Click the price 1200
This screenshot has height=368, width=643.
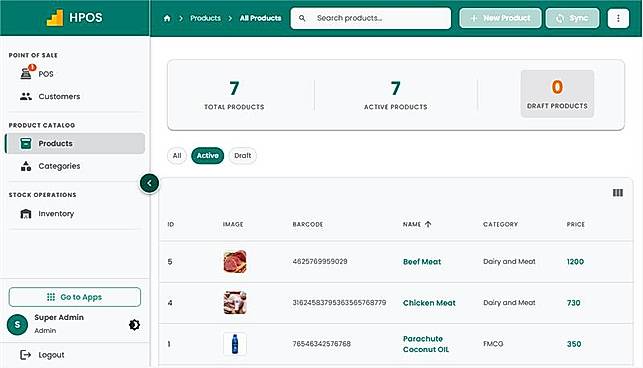pyautogui.click(x=575, y=262)
